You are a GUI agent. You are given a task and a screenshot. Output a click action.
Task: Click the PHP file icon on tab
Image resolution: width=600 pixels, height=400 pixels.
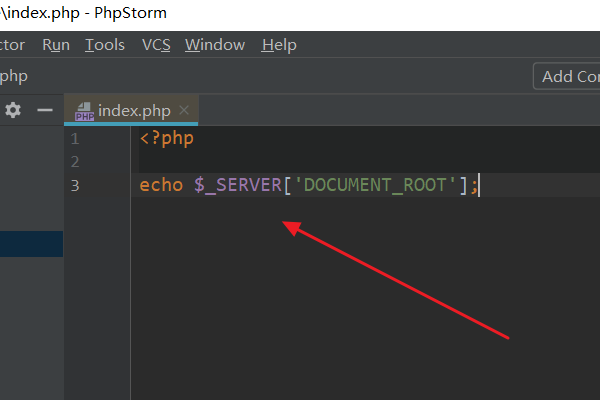coord(85,111)
